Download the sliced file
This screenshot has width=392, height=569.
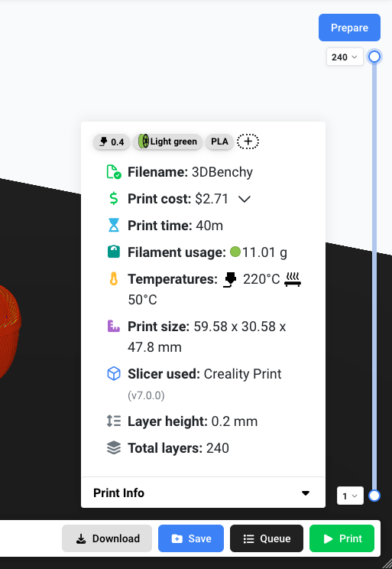107,538
